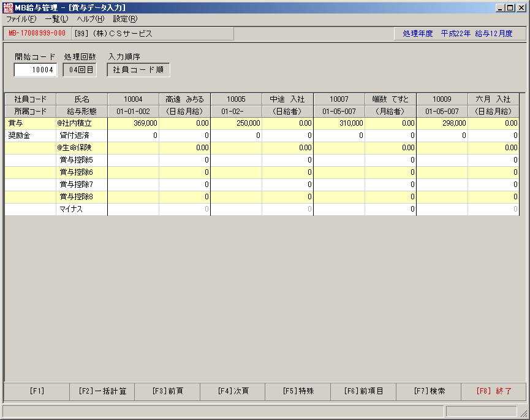Open the ヘルプ(H) menu

91,19
